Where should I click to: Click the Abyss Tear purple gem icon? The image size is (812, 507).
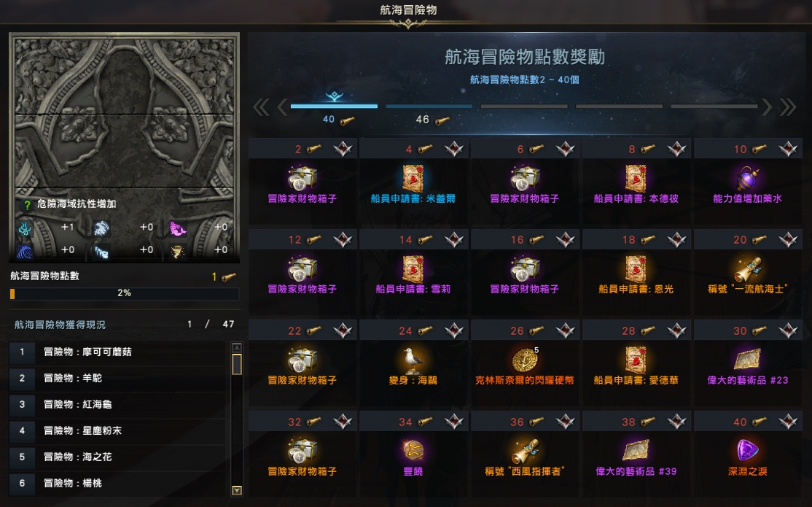747,451
